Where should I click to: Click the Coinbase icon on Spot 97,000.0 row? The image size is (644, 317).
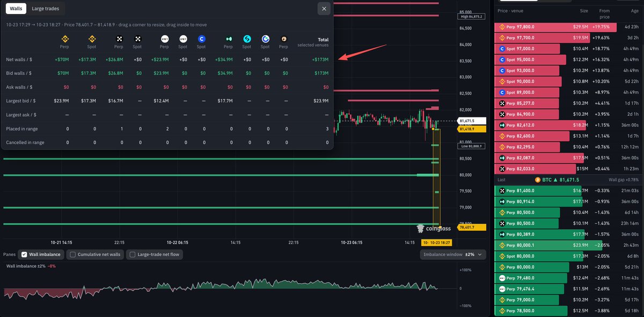click(x=503, y=49)
